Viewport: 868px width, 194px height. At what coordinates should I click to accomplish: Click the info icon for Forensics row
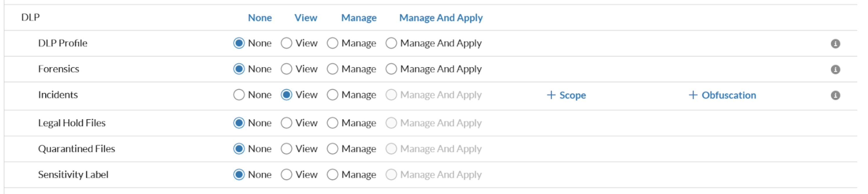(835, 70)
